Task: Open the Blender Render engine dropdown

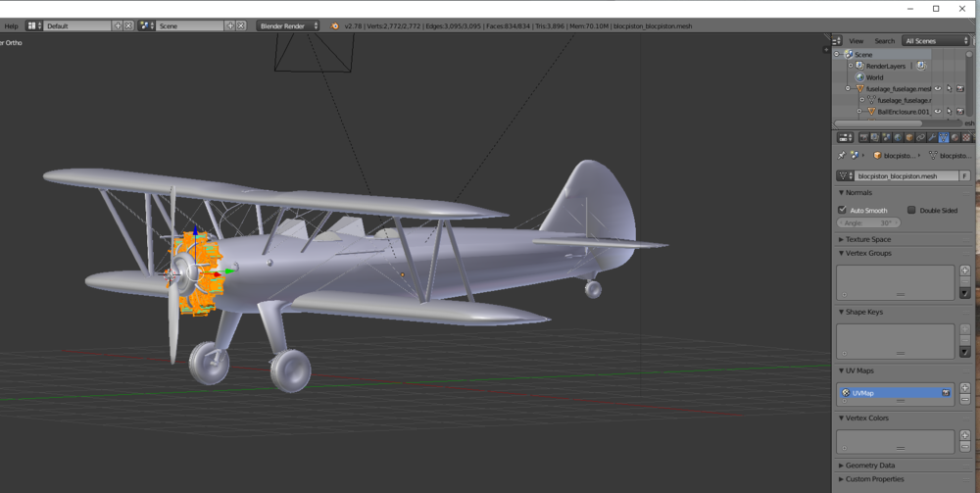Action: (287, 25)
